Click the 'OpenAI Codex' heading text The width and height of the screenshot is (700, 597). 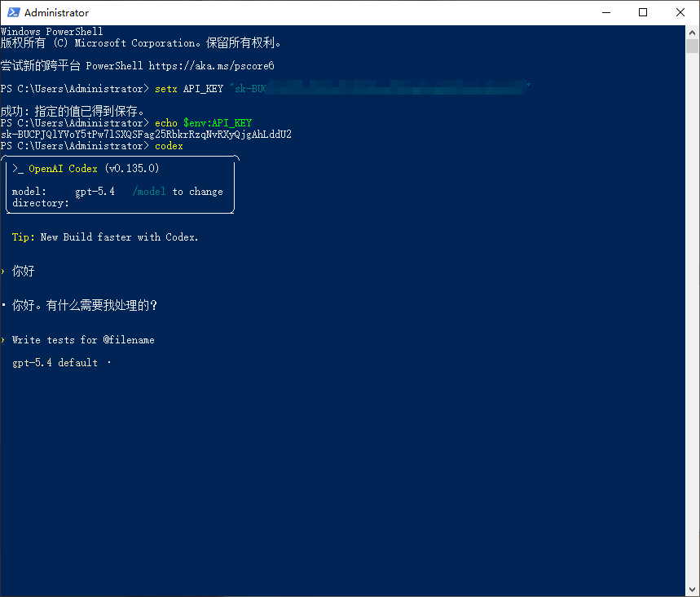click(x=63, y=169)
